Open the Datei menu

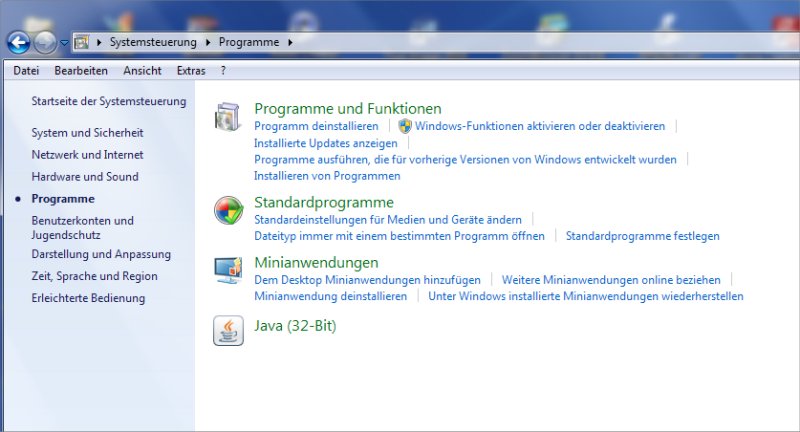pos(26,71)
